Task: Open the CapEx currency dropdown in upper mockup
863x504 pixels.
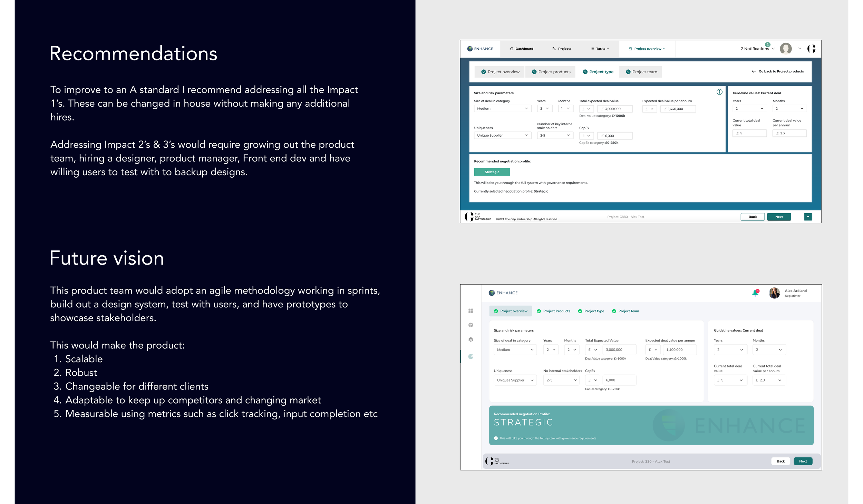Action: pyautogui.click(x=586, y=136)
